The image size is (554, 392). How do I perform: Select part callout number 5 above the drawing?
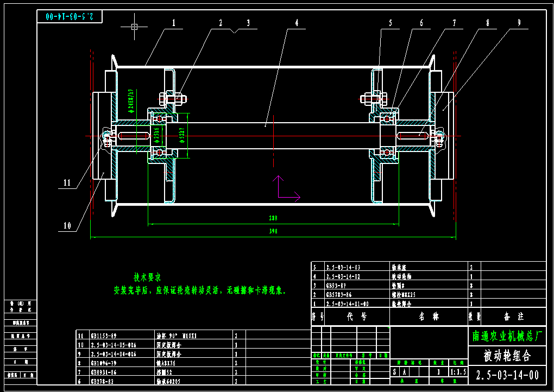click(391, 23)
